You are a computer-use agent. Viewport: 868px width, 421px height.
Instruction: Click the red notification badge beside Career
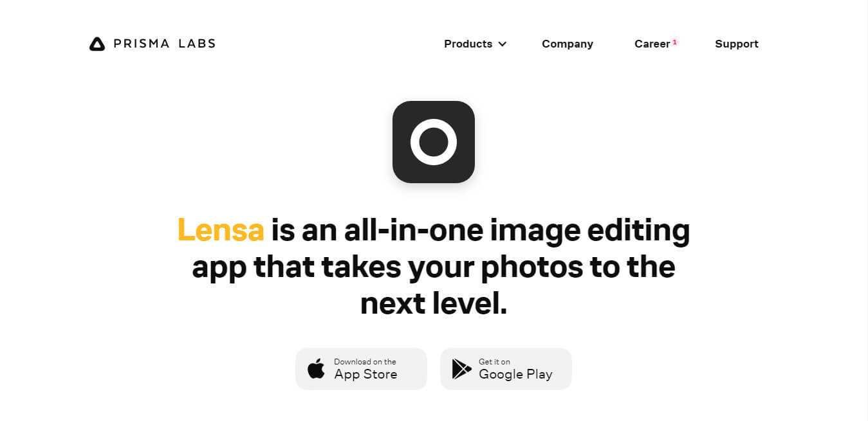674,42
